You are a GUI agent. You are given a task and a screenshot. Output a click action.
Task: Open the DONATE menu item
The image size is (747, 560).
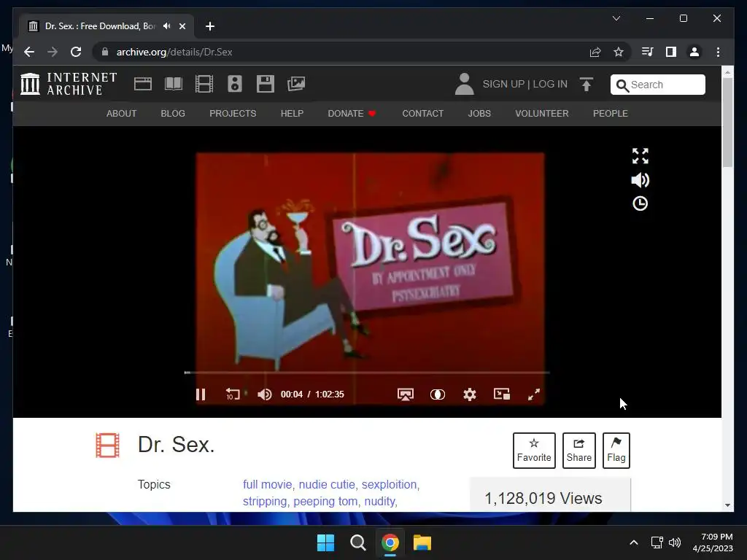[352, 113]
